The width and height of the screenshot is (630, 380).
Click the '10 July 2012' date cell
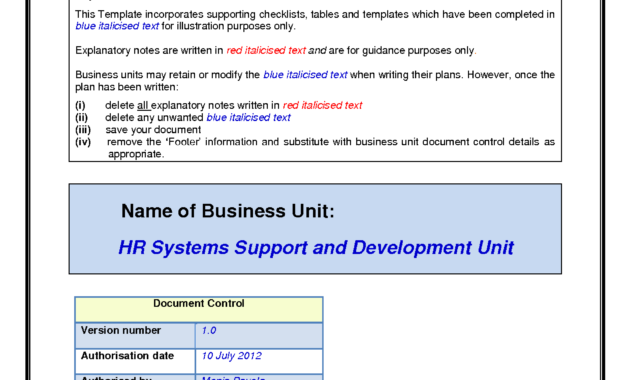point(259,361)
